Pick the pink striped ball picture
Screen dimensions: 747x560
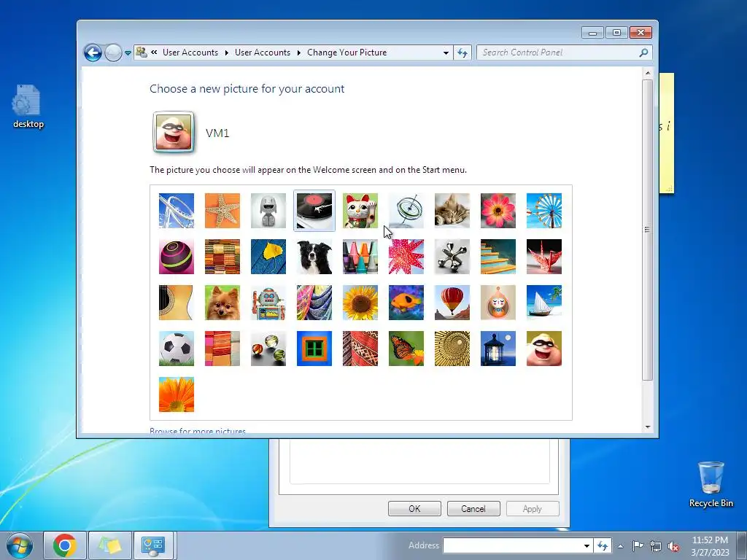(x=177, y=257)
